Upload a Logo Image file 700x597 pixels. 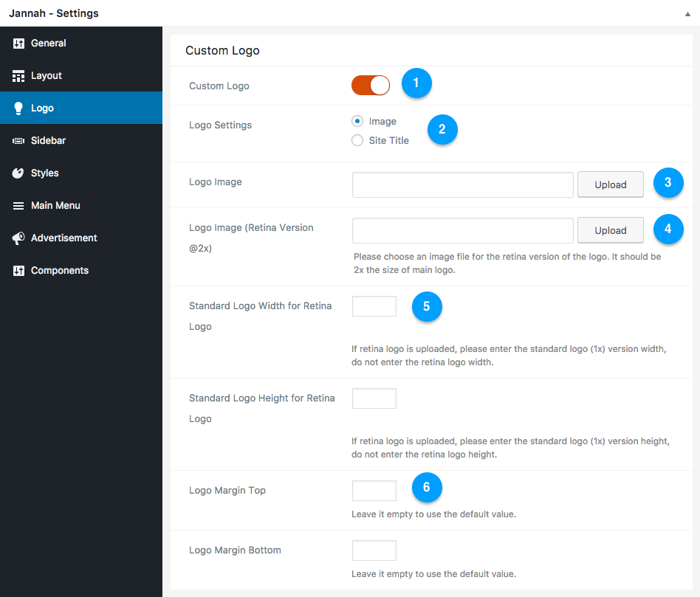coord(610,184)
